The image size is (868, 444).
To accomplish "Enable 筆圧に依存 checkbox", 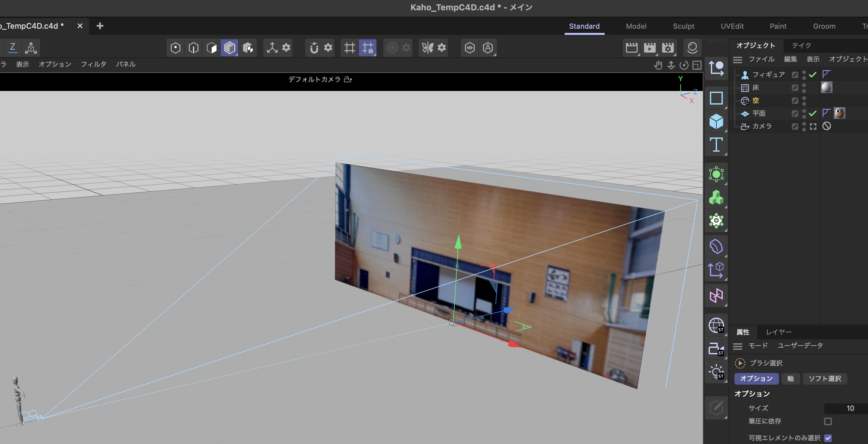I will (828, 421).
